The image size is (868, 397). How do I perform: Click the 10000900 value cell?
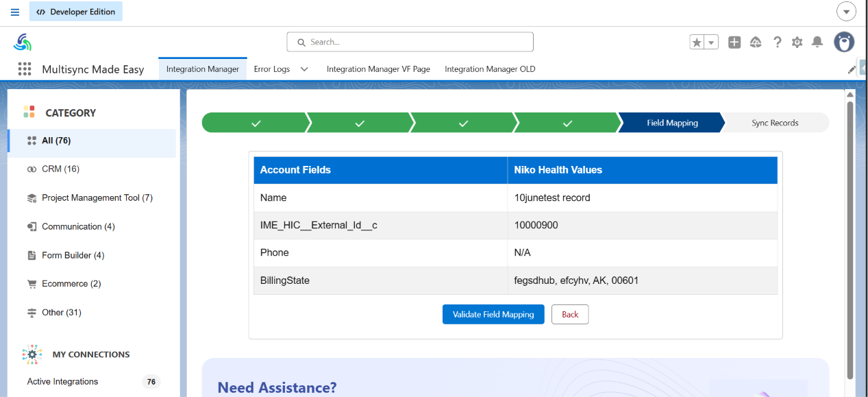(643, 225)
